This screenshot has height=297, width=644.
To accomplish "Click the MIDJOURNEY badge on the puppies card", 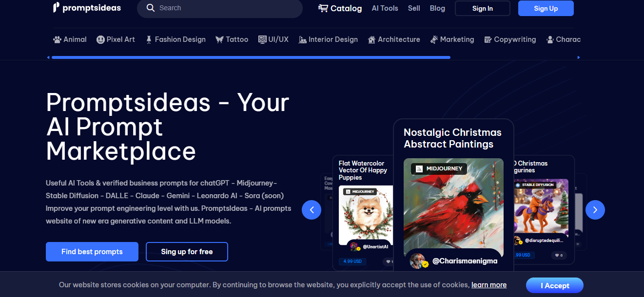I will click(x=360, y=192).
